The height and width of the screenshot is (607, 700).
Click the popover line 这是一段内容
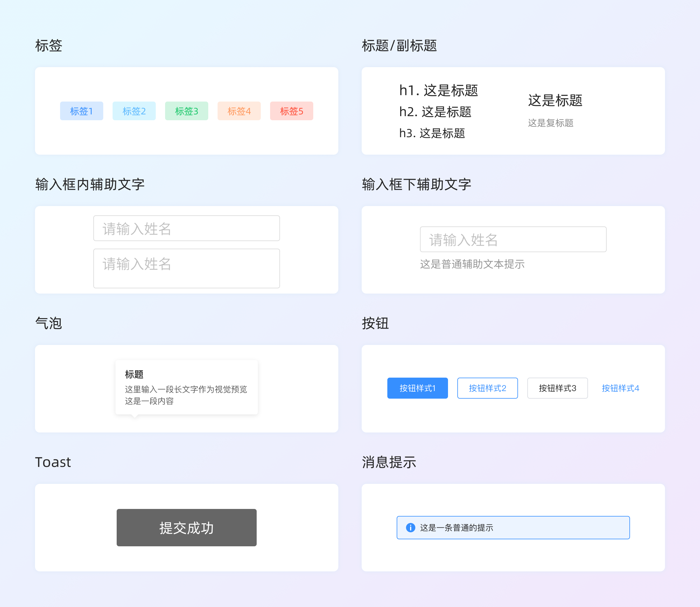pos(149,401)
